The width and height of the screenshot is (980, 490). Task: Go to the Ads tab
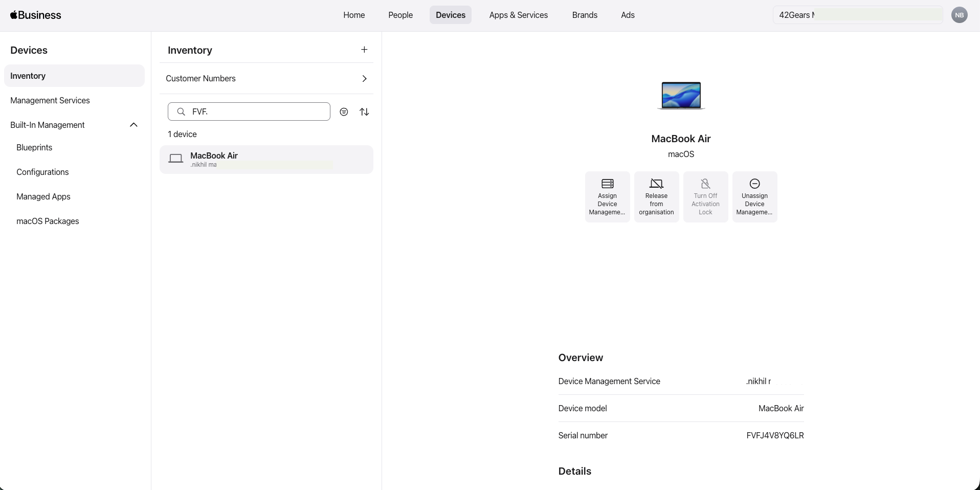point(628,15)
